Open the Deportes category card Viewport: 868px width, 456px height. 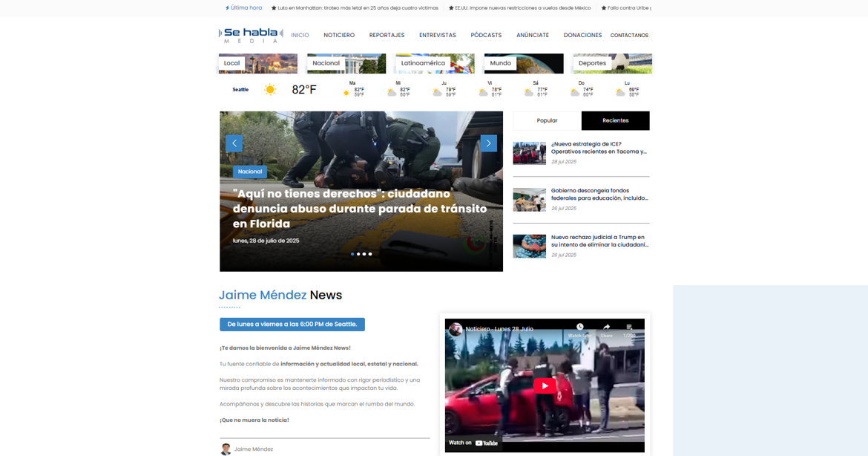point(592,63)
